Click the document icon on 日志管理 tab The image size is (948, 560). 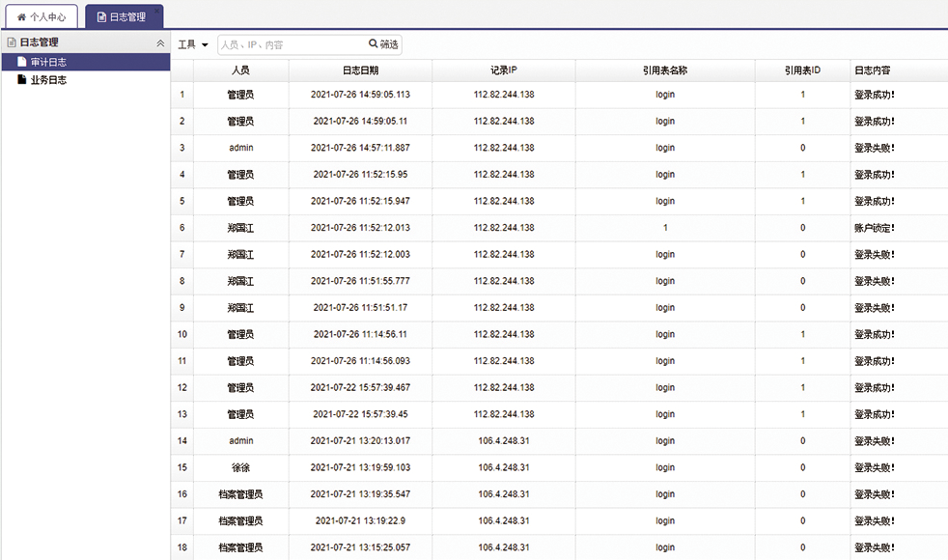[x=101, y=17]
